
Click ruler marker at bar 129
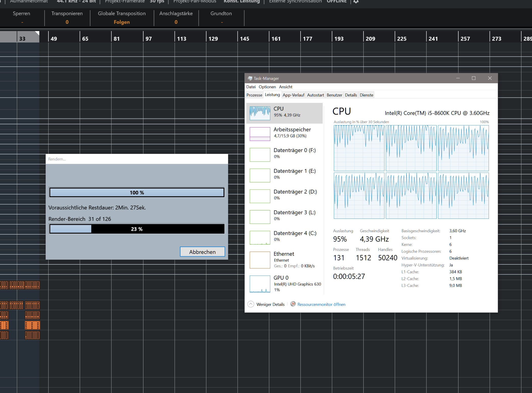[213, 39]
